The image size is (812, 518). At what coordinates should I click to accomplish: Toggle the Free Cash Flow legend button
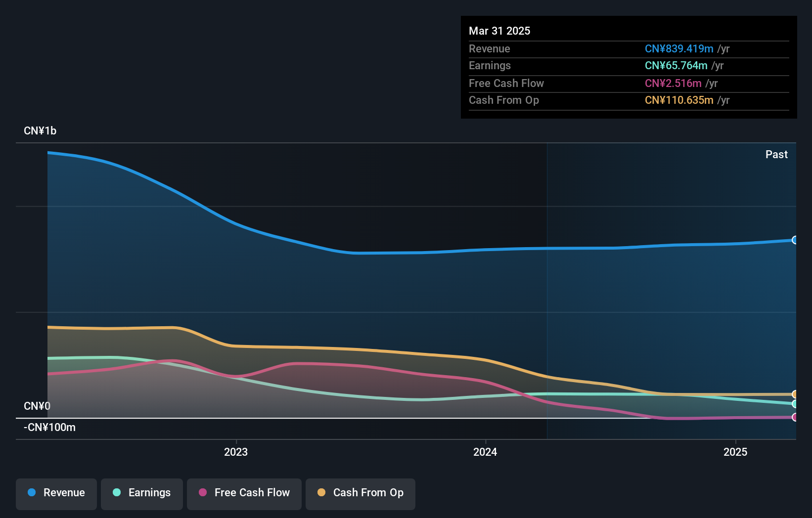pyautogui.click(x=244, y=494)
